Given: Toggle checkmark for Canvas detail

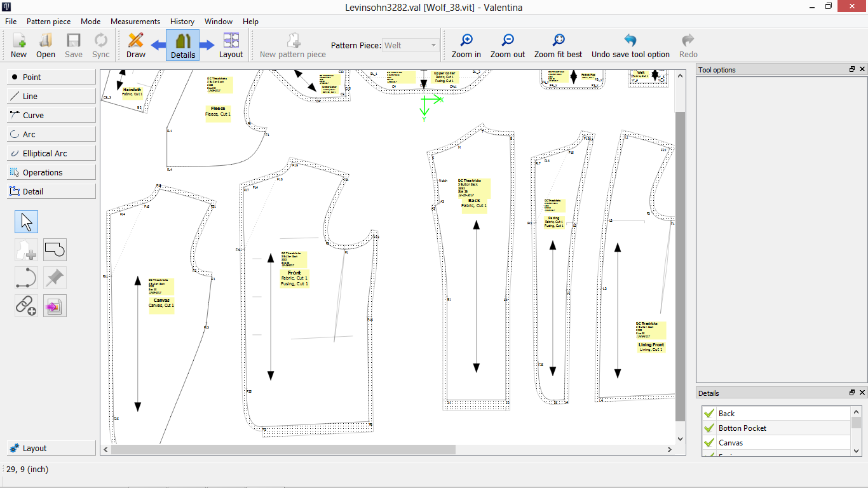Looking at the screenshot, I should coord(710,443).
